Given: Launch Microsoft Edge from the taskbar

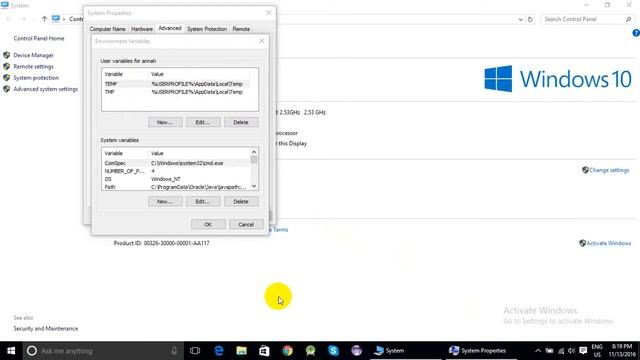Looking at the screenshot, I should coord(219,351).
